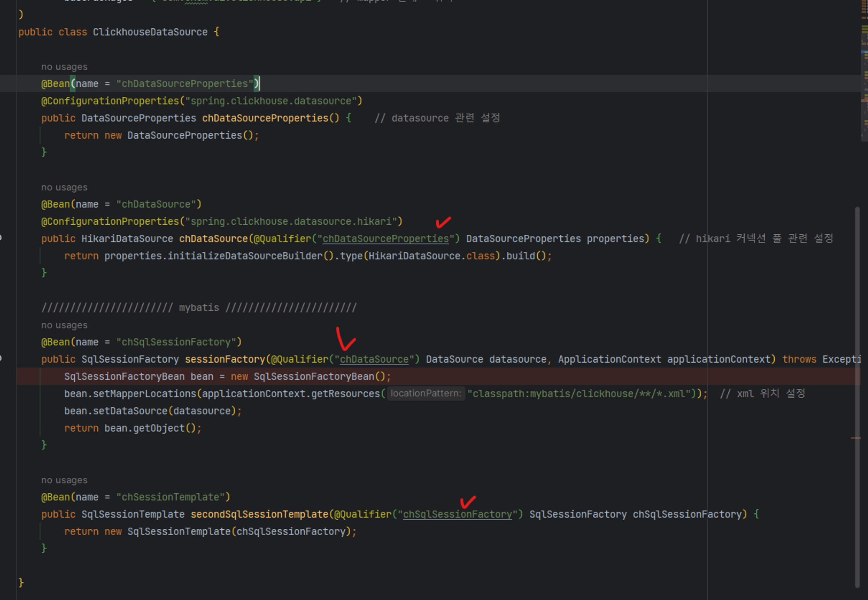Click no usages hint above chDataSourceProperties bean
The image size is (868, 600).
coord(64,67)
